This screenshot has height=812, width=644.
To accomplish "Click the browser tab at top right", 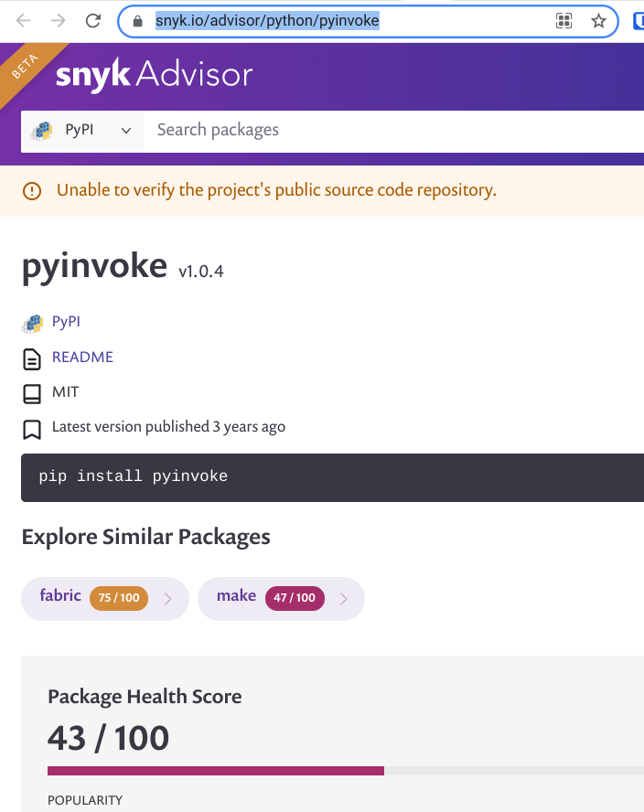I will point(639,19).
